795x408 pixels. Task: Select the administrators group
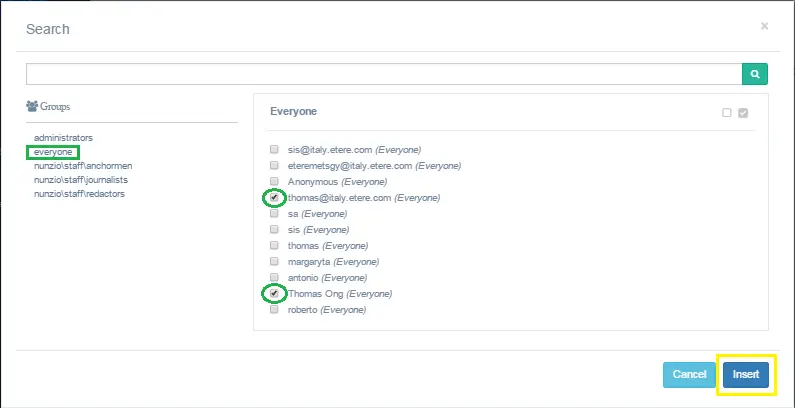point(63,137)
